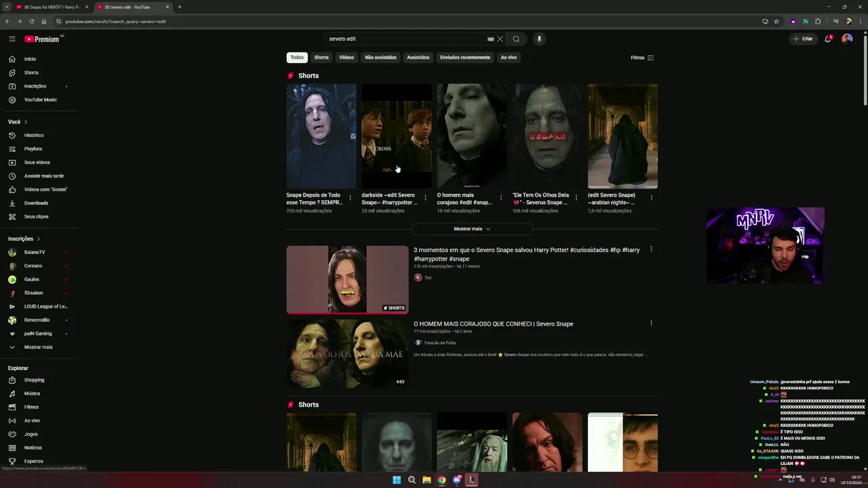Screen dimensions: 868x488
Task: Open the paiN Gaming channel
Action: pos(39,333)
